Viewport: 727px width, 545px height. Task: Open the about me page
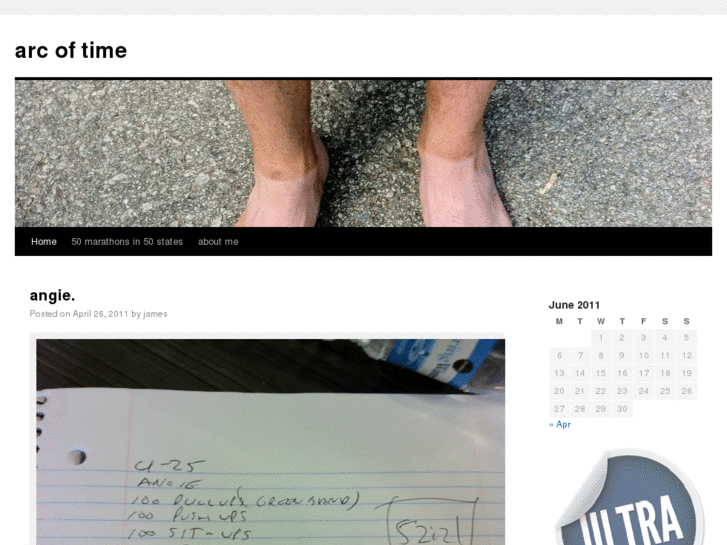[218, 242]
